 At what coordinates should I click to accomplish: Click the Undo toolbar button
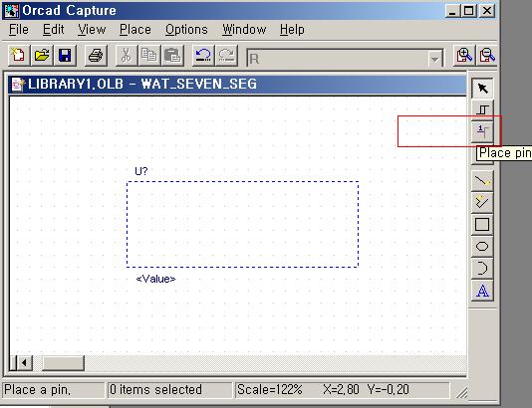[203, 56]
